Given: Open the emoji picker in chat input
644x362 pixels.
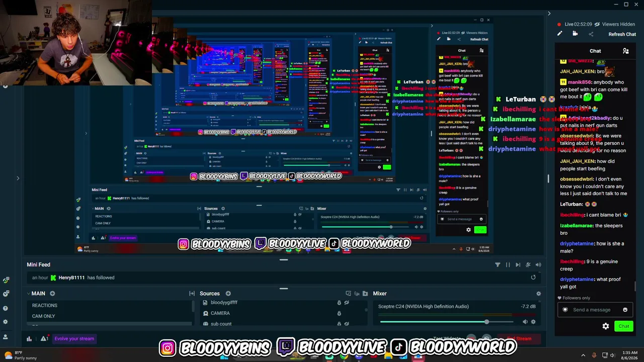Looking at the screenshot, I should [x=625, y=310].
